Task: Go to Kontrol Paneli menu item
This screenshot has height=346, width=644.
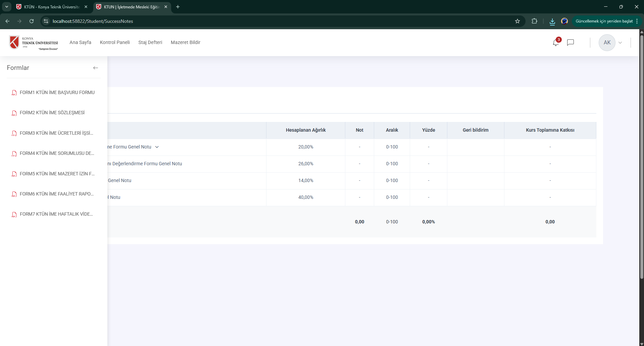Action: tap(115, 42)
